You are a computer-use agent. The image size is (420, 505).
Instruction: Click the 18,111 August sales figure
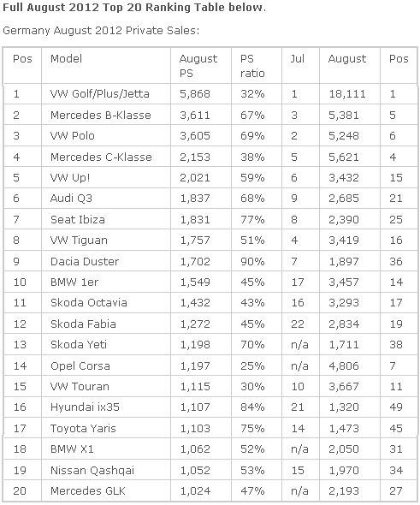click(347, 94)
